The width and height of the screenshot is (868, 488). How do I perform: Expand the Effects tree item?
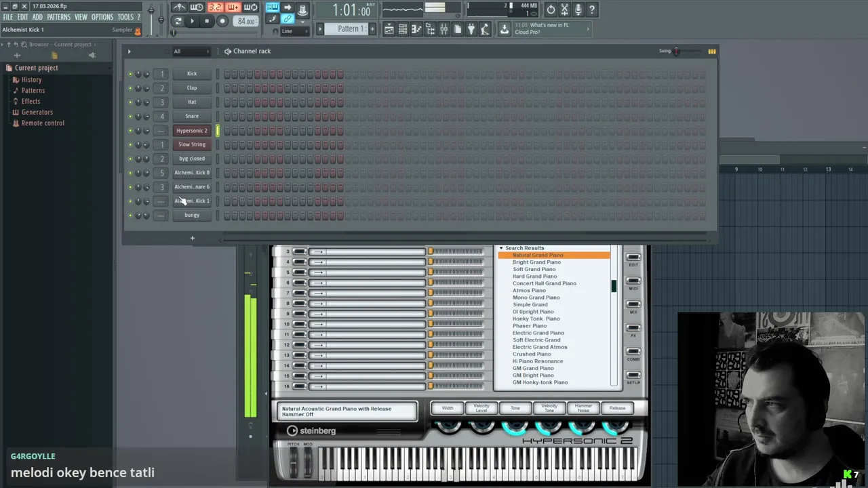point(31,101)
